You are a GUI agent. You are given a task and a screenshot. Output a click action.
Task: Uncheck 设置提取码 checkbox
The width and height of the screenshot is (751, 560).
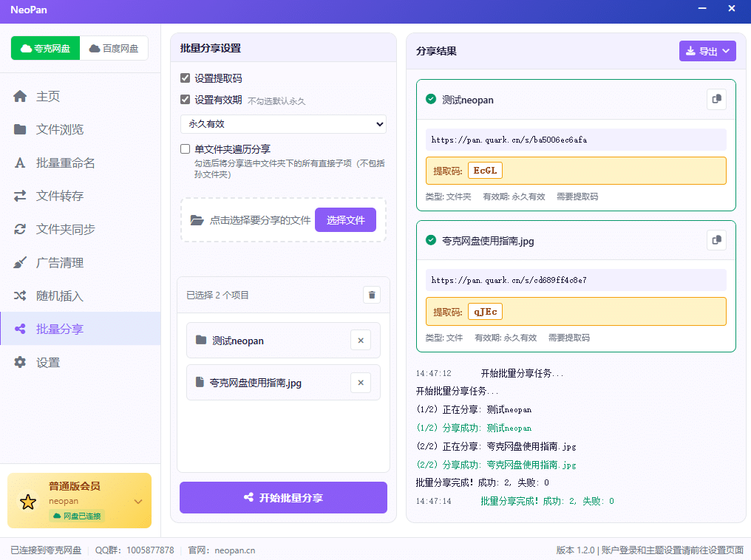click(x=186, y=78)
